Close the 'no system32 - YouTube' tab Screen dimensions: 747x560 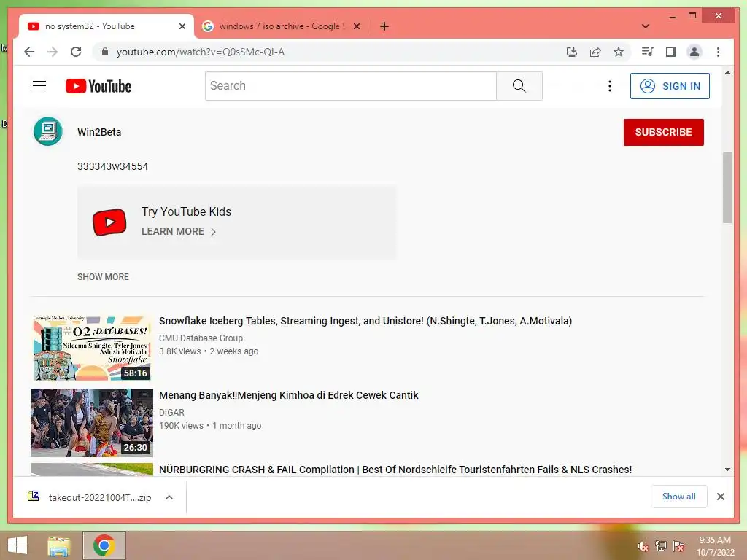182,26
